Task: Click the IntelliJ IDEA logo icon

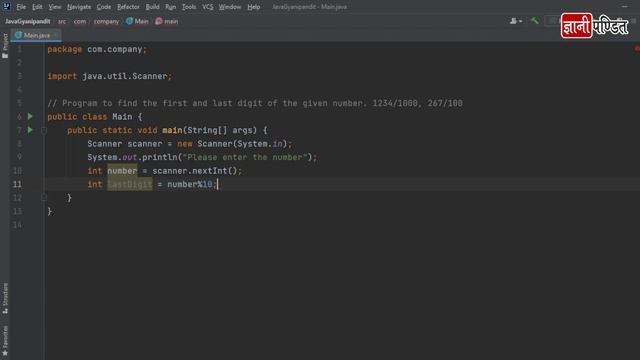Action: [x=6, y=6]
